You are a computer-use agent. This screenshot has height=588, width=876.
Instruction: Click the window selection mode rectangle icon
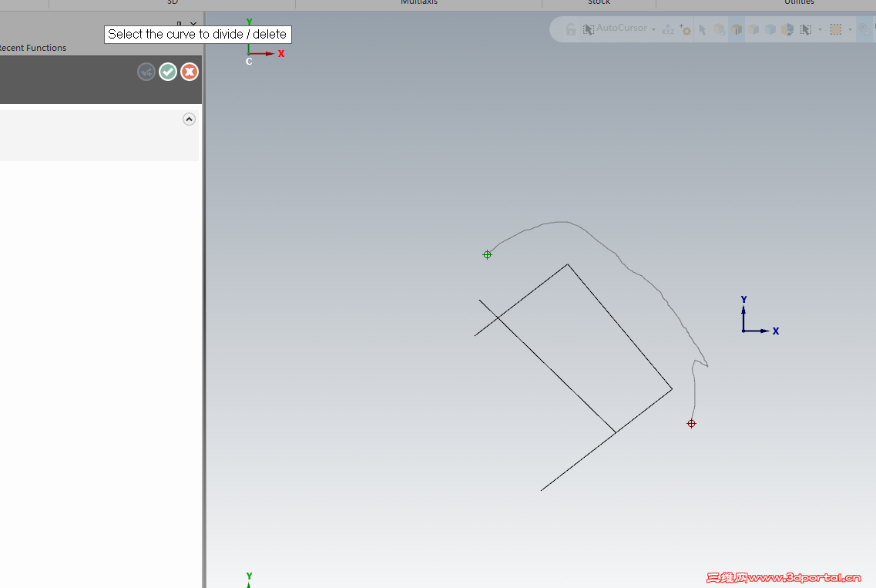836,29
